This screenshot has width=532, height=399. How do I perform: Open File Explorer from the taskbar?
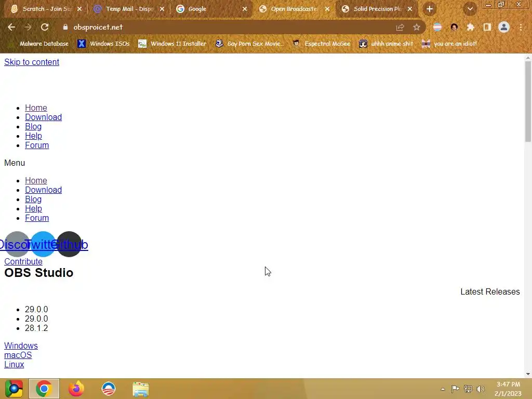140,389
